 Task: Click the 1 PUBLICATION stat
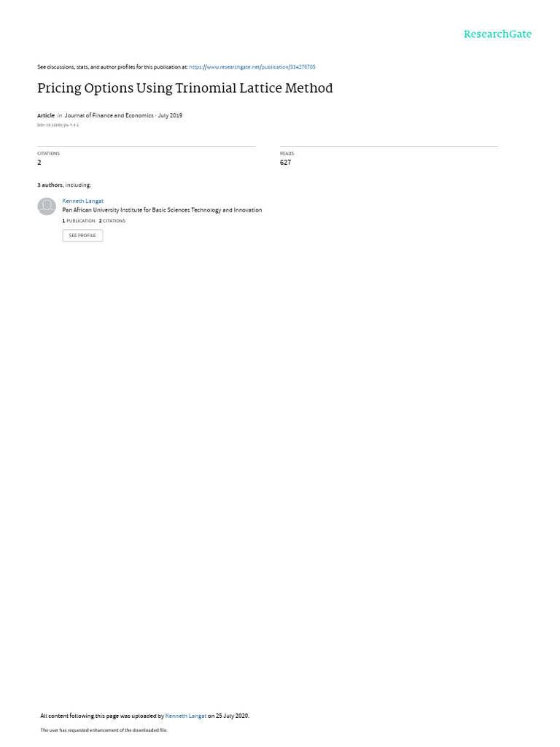pos(79,221)
